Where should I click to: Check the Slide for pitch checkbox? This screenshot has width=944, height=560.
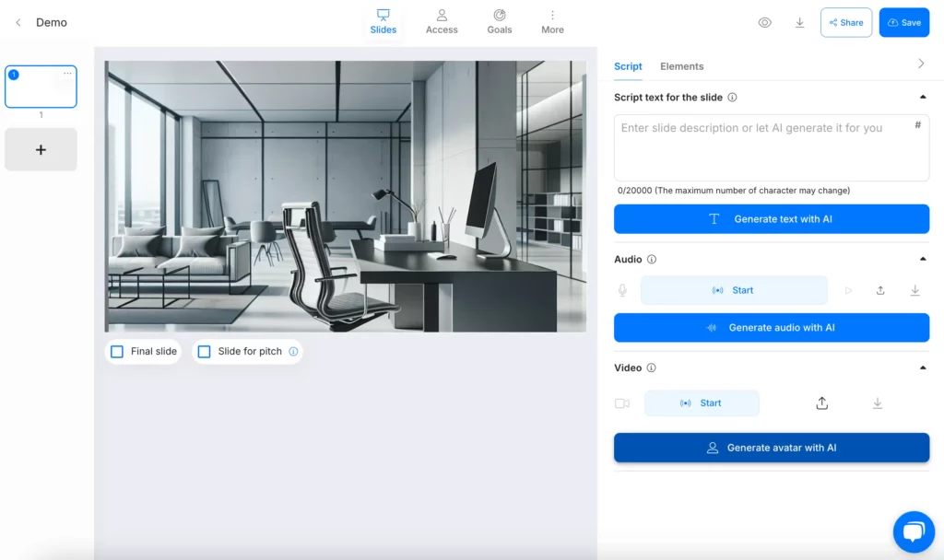(205, 352)
